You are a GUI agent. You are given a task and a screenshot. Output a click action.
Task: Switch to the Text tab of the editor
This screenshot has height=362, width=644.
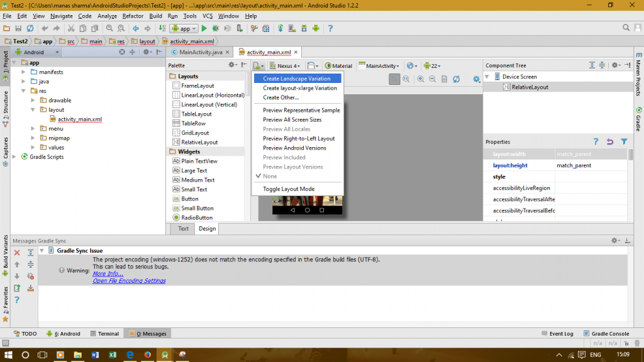[182, 229]
